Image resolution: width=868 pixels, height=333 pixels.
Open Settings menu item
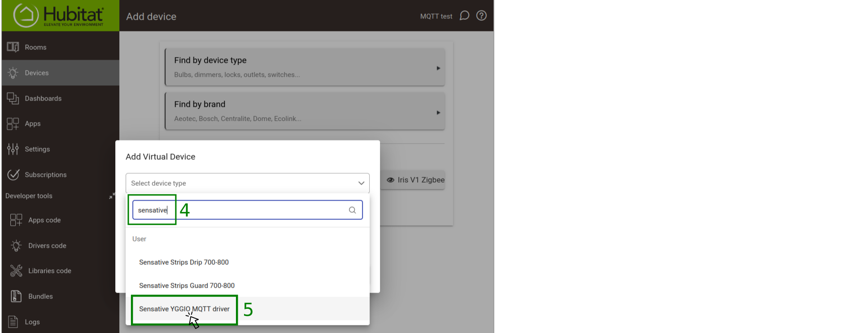coord(61,149)
